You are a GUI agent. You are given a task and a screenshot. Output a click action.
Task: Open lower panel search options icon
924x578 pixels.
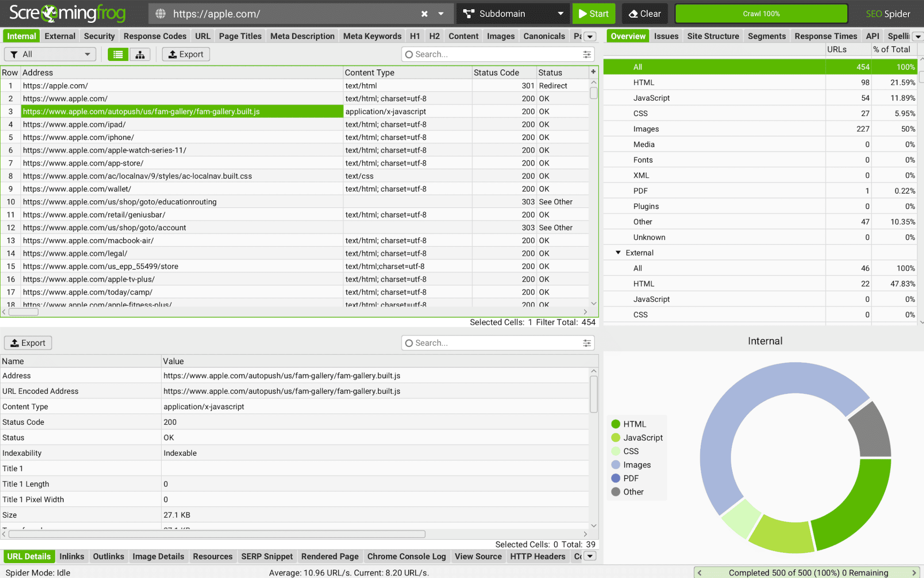[587, 343]
